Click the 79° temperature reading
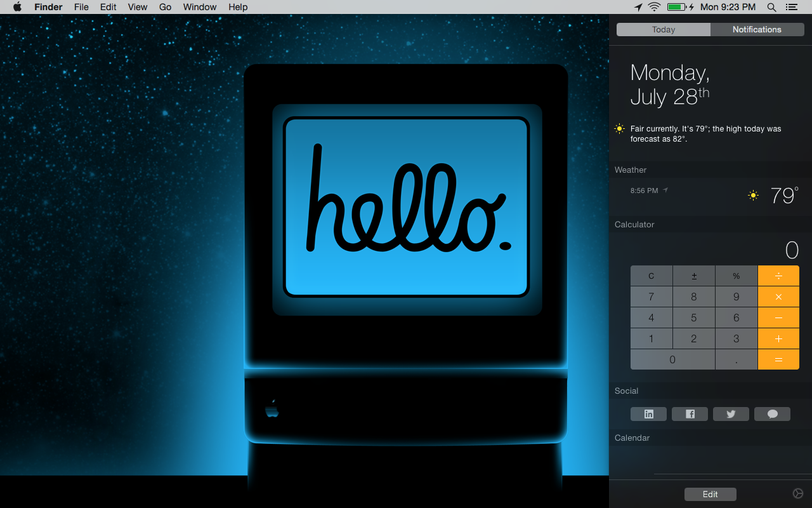The width and height of the screenshot is (812, 508). [785, 196]
